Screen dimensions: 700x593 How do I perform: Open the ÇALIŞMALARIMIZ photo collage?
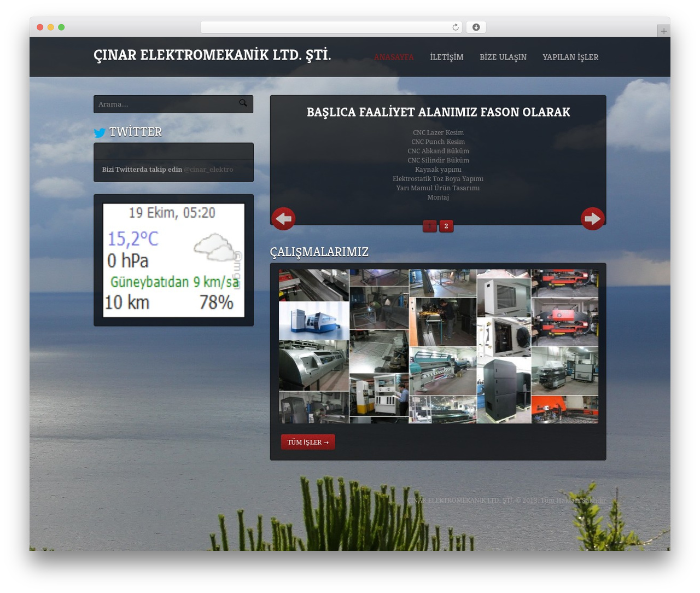[438, 346]
